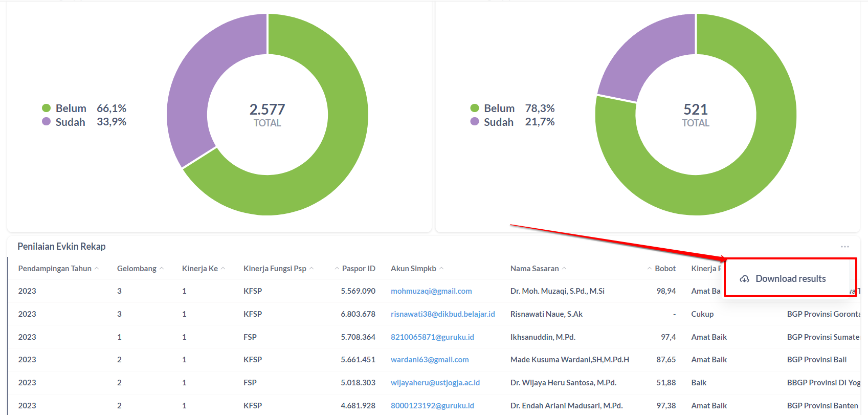The height and width of the screenshot is (415, 868).
Task: Sort by Kinerja Fungsi Psp column
Action: 278,269
